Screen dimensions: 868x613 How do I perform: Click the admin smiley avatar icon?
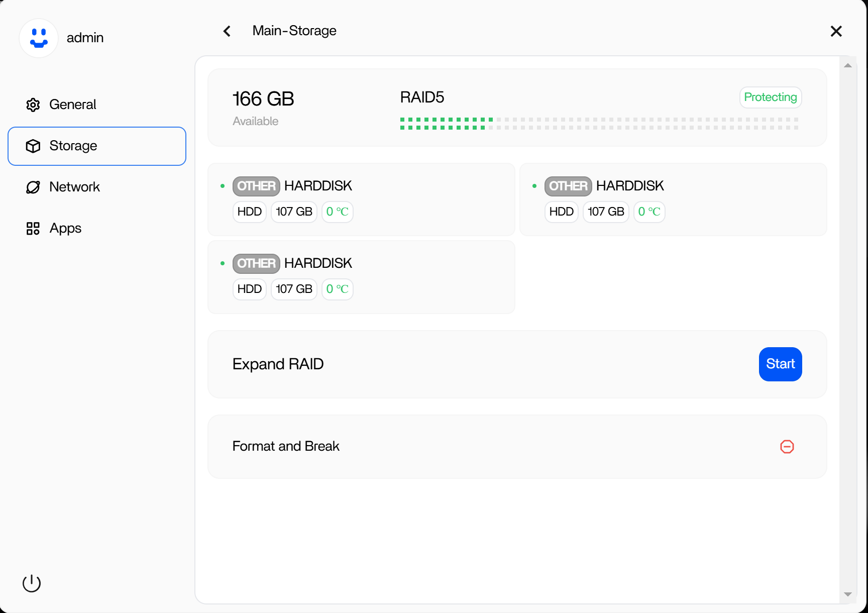pos(39,38)
